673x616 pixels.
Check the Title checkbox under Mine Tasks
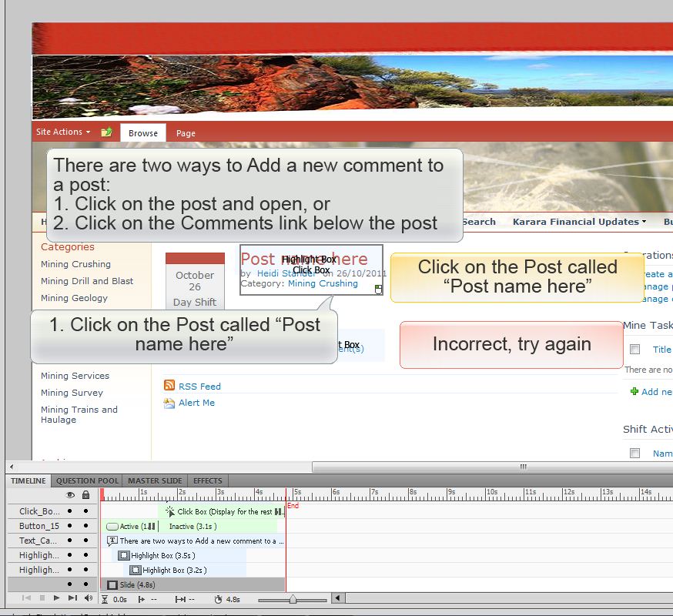point(634,349)
